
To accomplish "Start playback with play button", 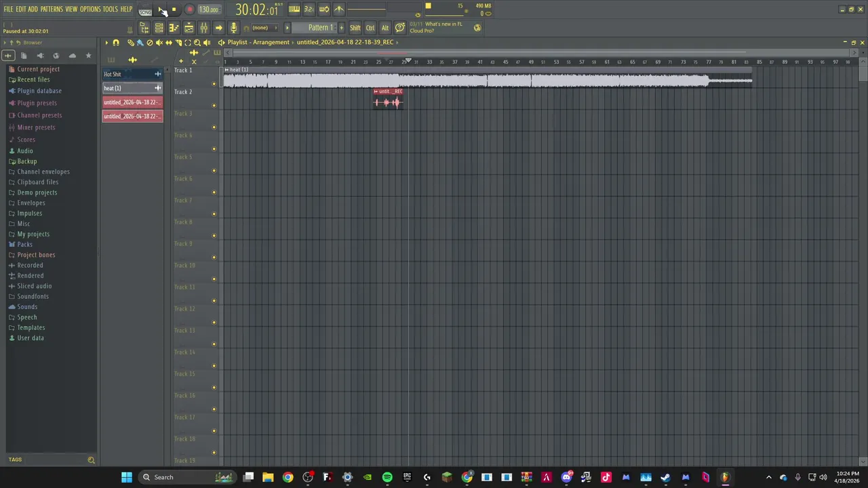I will click(160, 9).
